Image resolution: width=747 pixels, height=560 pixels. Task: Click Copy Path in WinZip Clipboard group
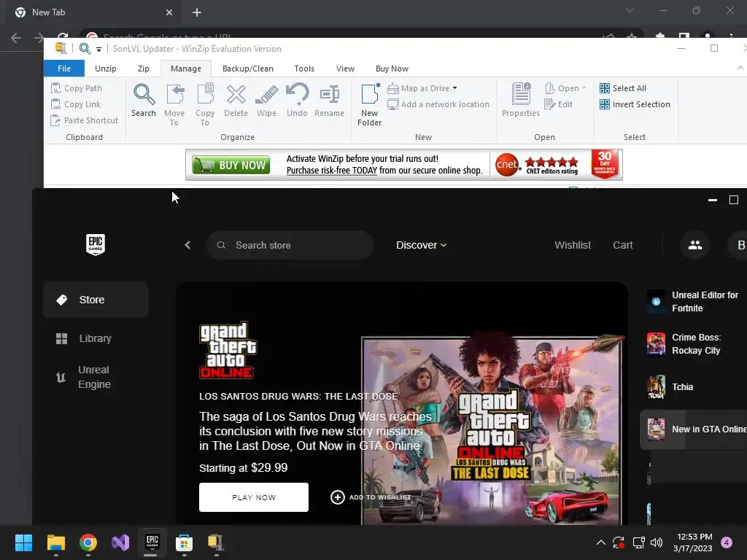(x=77, y=88)
